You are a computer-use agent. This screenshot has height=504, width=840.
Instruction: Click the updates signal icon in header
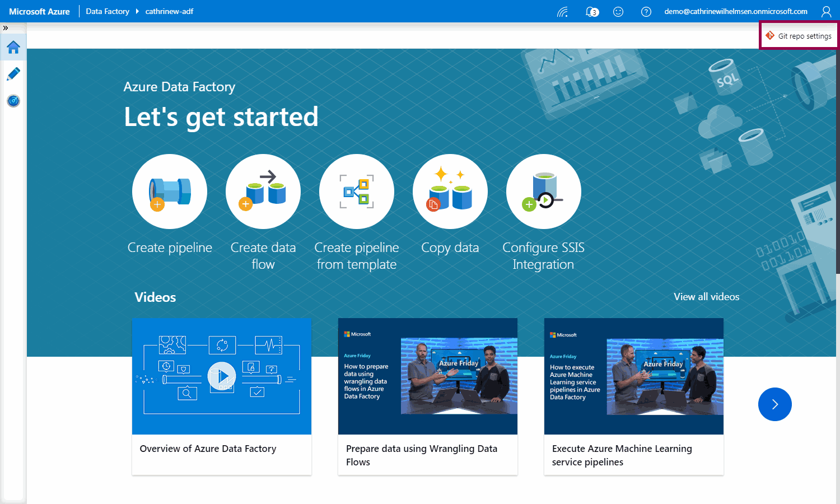pos(563,12)
